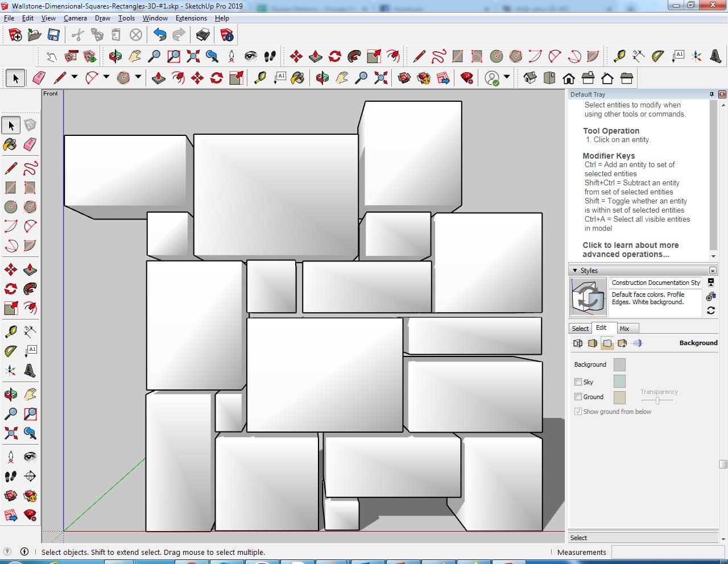Image resolution: width=728 pixels, height=564 pixels.
Task: Click the Undo arrow icon
Action: [x=160, y=35]
